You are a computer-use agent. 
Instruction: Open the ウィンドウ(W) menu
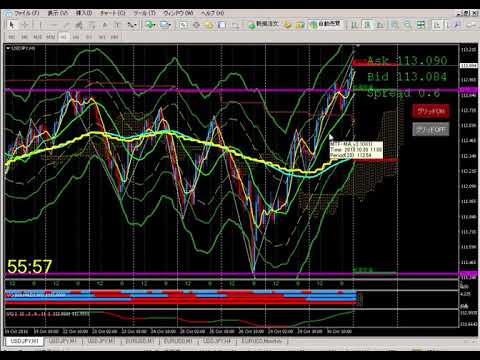(x=178, y=13)
